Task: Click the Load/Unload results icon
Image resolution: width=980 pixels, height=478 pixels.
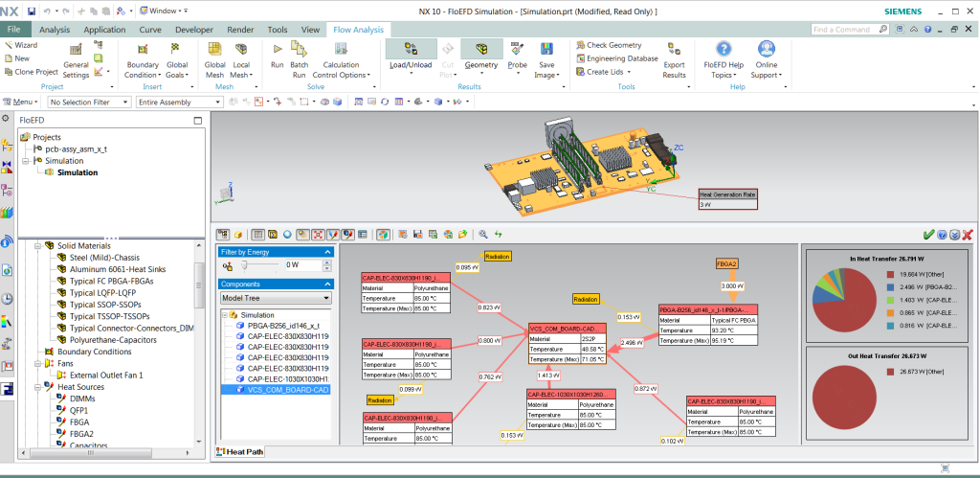Action: (x=411, y=49)
